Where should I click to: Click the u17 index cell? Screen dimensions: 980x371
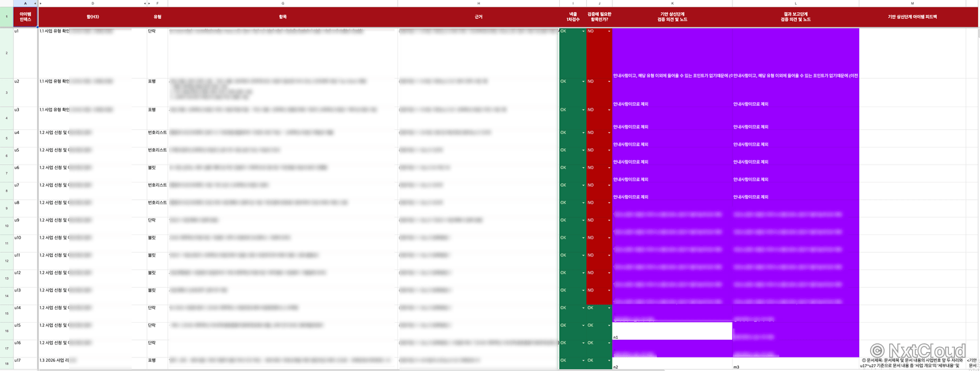pyautogui.click(x=25, y=363)
